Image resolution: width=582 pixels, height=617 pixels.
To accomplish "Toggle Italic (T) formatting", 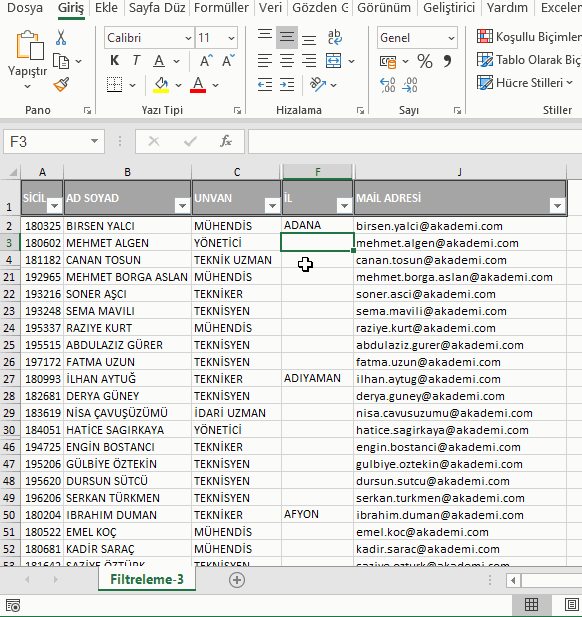I will click(x=136, y=61).
